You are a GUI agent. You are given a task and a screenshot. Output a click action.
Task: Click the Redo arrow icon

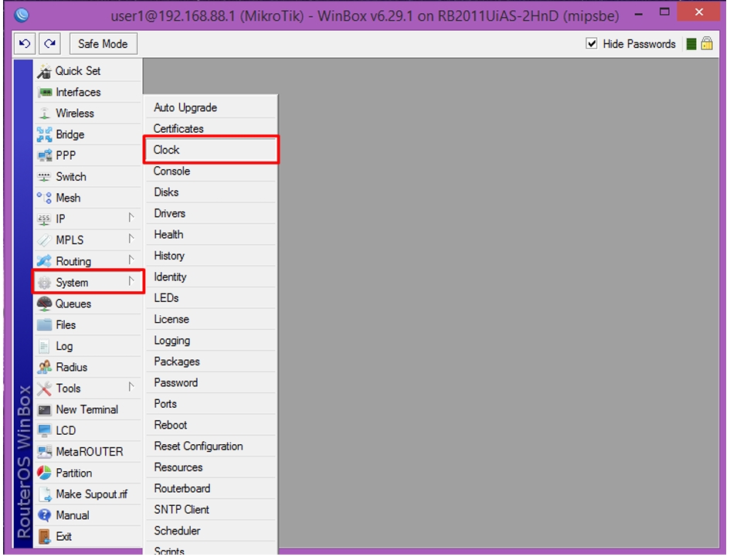[x=49, y=44]
